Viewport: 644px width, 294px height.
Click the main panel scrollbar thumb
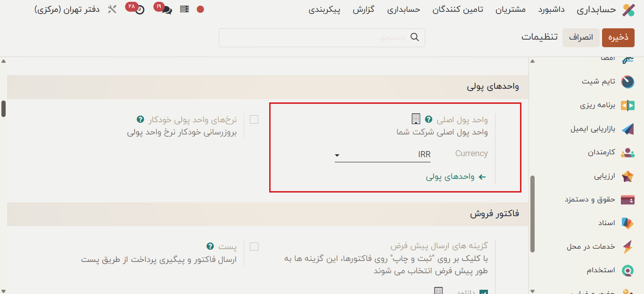click(3, 109)
